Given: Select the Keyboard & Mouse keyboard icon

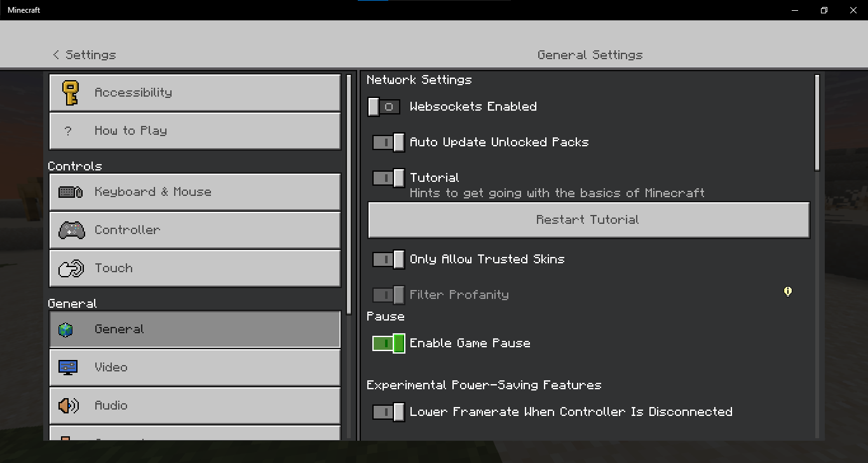Looking at the screenshot, I should [x=70, y=192].
